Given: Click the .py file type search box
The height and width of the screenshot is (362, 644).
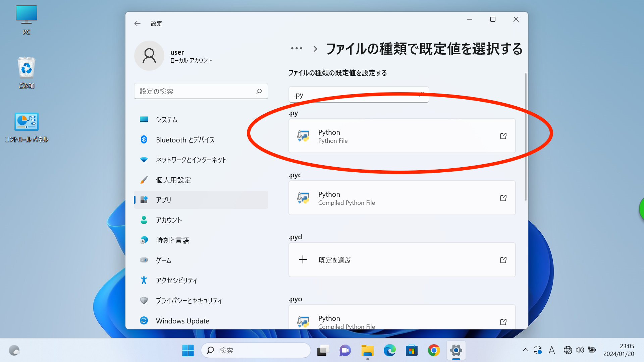Looking at the screenshot, I should [x=358, y=95].
